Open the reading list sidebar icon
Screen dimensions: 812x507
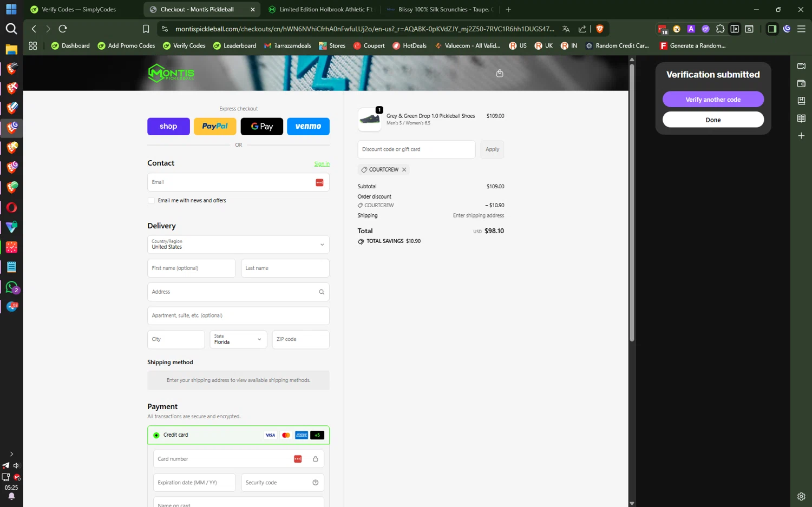pos(801,118)
